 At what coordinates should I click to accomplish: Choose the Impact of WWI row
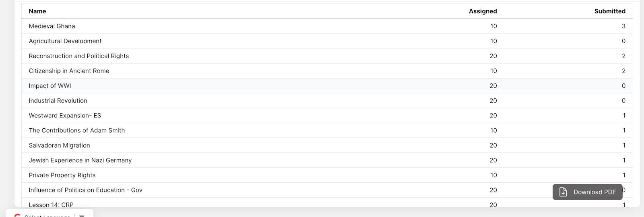coord(50,86)
